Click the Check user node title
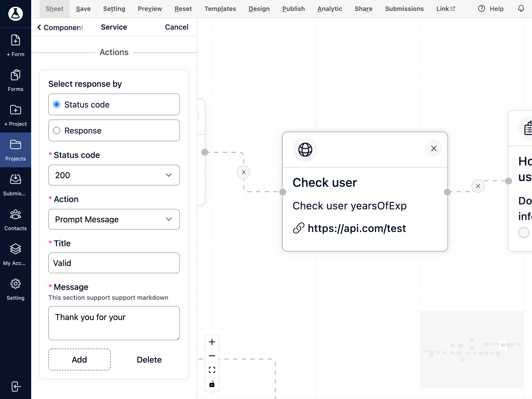The height and width of the screenshot is (399, 532). click(x=325, y=182)
